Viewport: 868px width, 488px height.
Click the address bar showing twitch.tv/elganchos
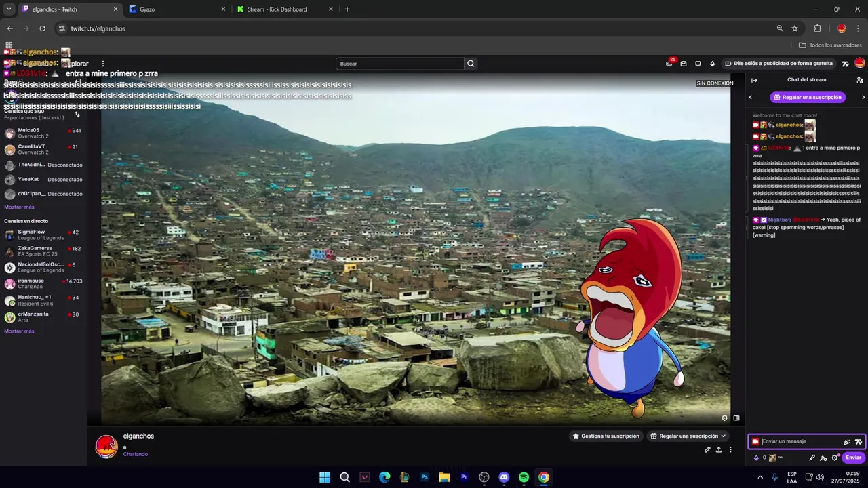pyautogui.click(x=414, y=28)
